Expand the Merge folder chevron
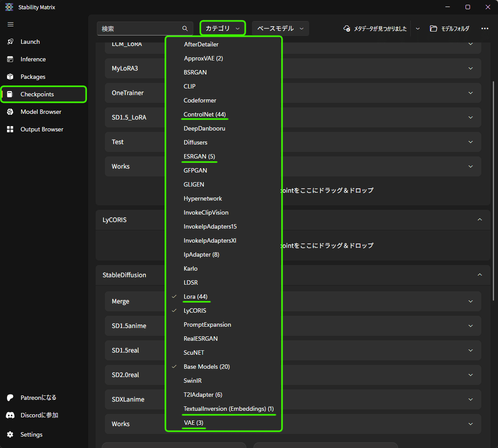The image size is (498, 448). 471,301
